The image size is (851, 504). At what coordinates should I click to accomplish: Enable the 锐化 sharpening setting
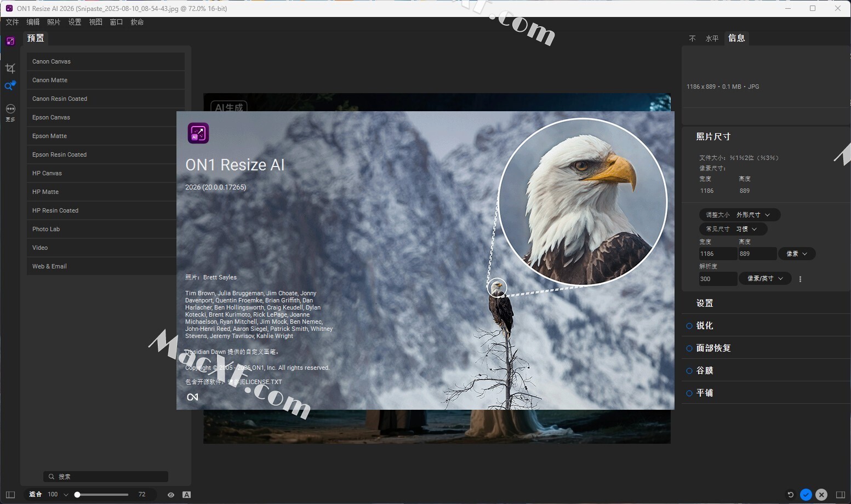pos(689,326)
